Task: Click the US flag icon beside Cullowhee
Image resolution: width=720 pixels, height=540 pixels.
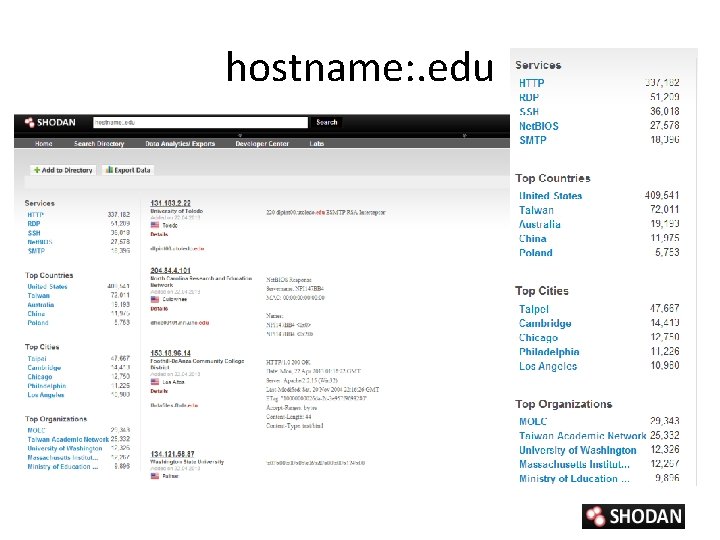Action: [155, 299]
